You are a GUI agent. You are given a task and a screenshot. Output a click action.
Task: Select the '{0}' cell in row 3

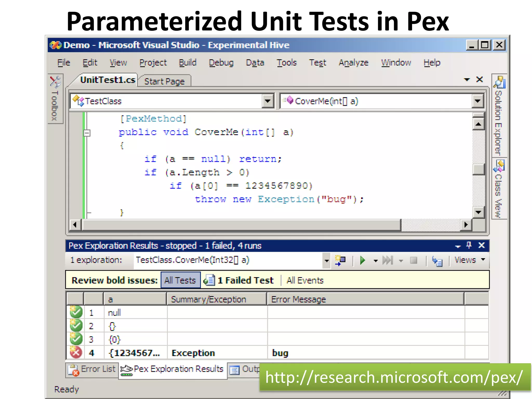click(135, 339)
